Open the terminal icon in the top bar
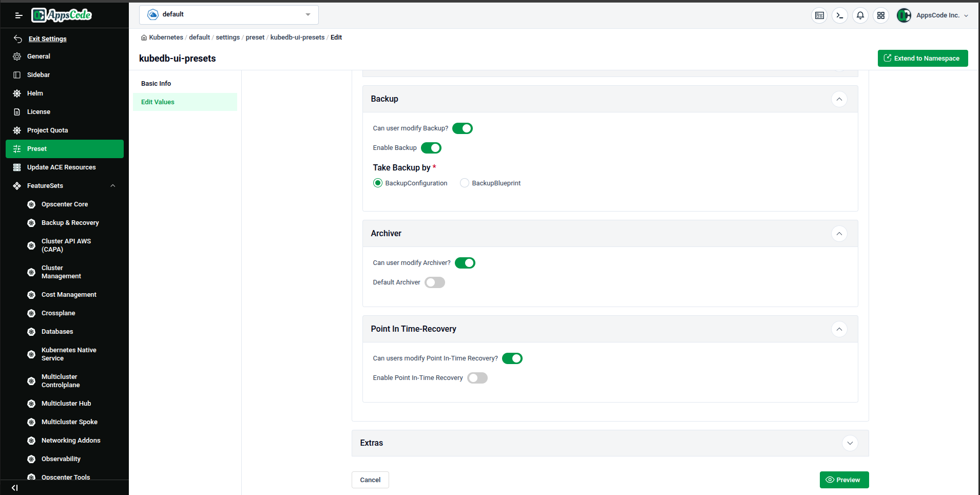 pos(839,15)
